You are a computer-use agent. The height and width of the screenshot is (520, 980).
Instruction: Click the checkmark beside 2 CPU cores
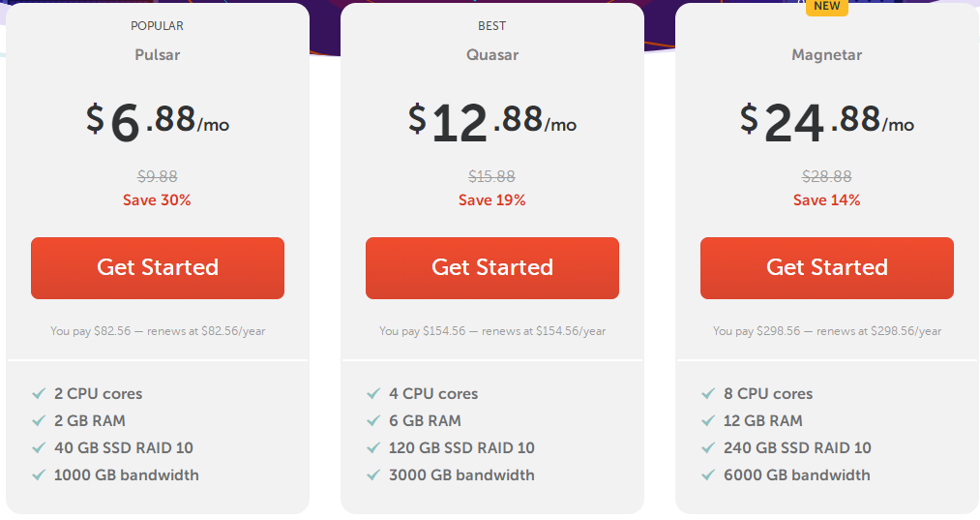[x=39, y=393]
